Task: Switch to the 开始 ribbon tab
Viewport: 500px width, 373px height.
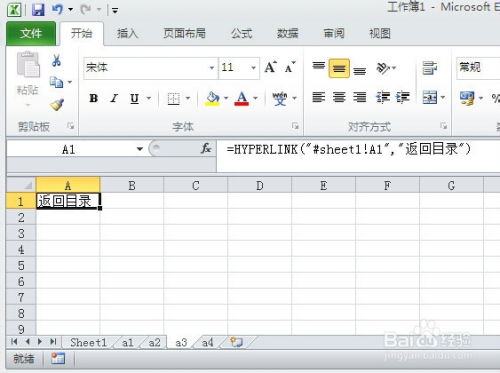Action: [x=82, y=33]
